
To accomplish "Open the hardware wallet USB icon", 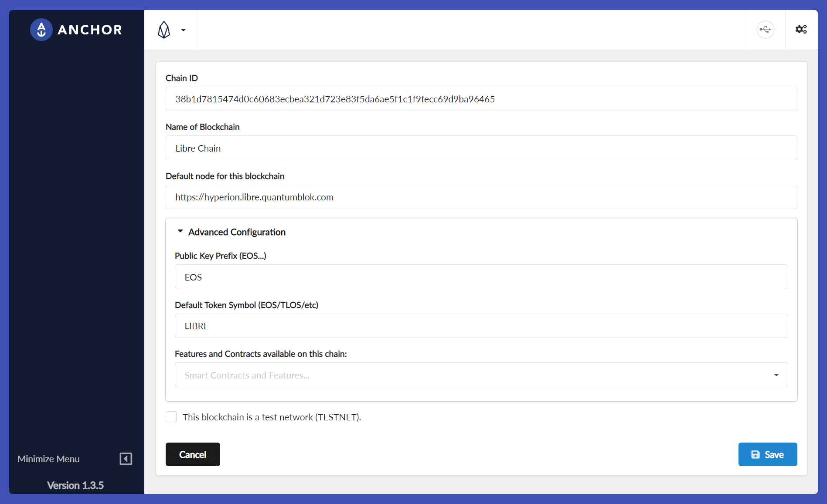I will coord(765,30).
